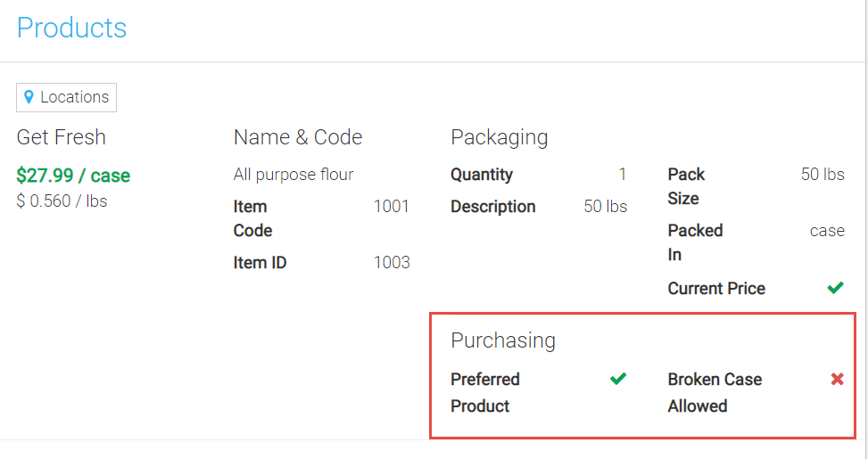The height and width of the screenshot is (459, 868).
Task: Click the Pack Size value 50 lbs
Action: 822,175
